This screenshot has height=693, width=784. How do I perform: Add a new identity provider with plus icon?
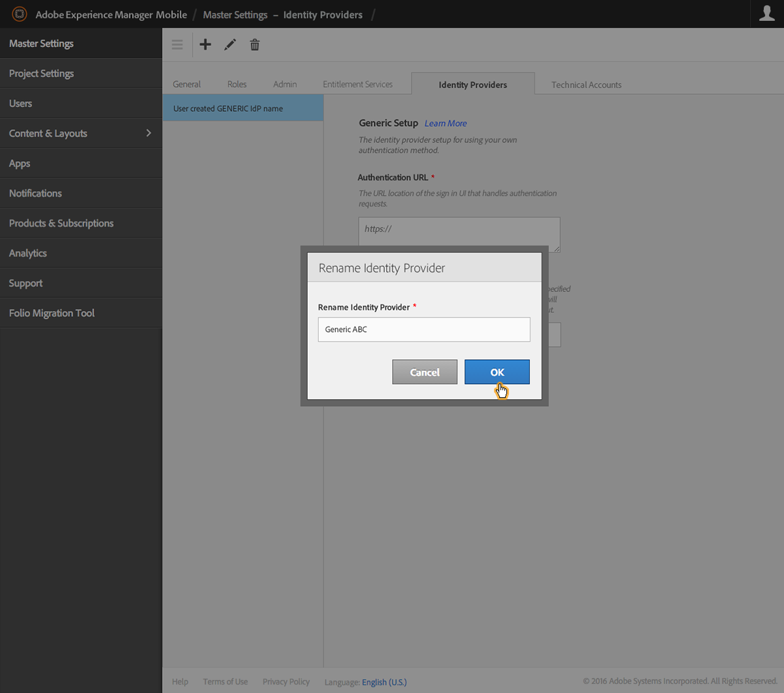point(205,44)
